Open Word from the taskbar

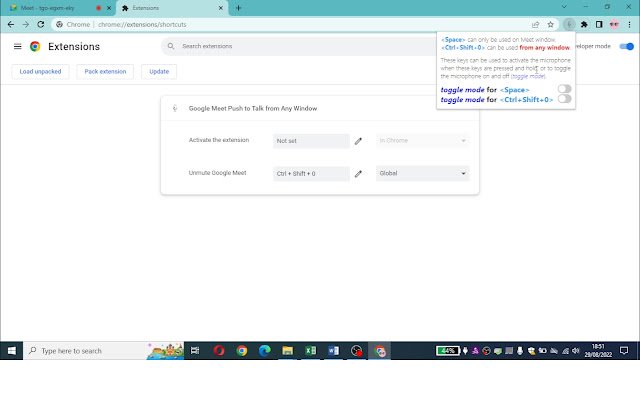point(333,351)
